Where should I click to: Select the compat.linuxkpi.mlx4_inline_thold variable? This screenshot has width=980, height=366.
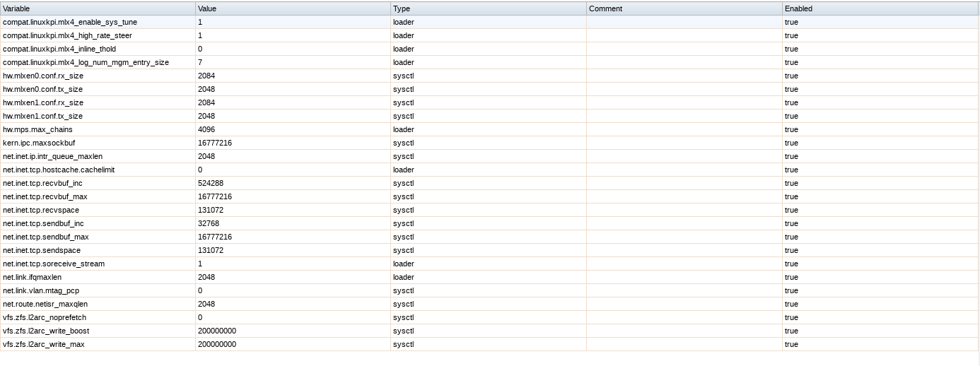tap(59, 49)
